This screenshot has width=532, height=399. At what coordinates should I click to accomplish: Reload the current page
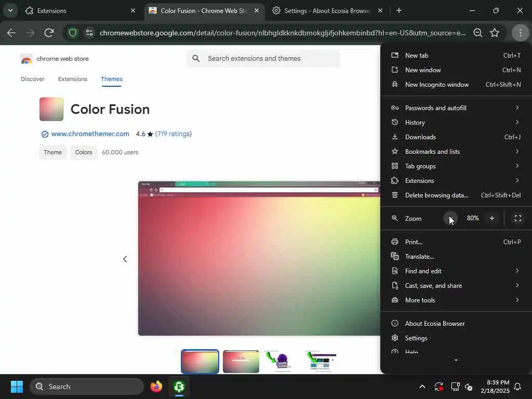tap(49, 33)
